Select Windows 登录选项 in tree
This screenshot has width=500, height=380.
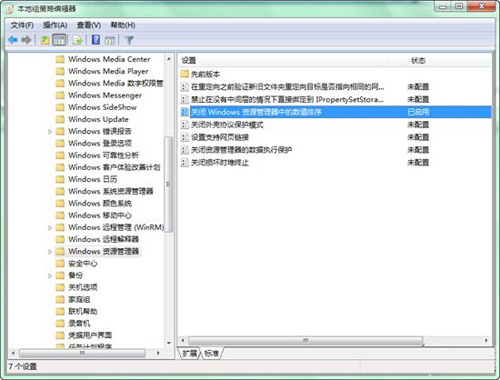(100, 143)
